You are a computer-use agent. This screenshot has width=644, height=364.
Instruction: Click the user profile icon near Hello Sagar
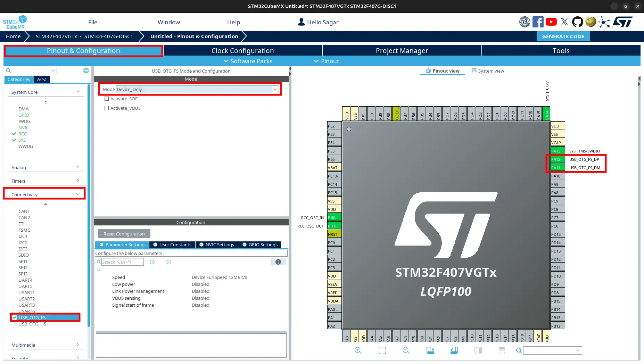click(301, 22)
